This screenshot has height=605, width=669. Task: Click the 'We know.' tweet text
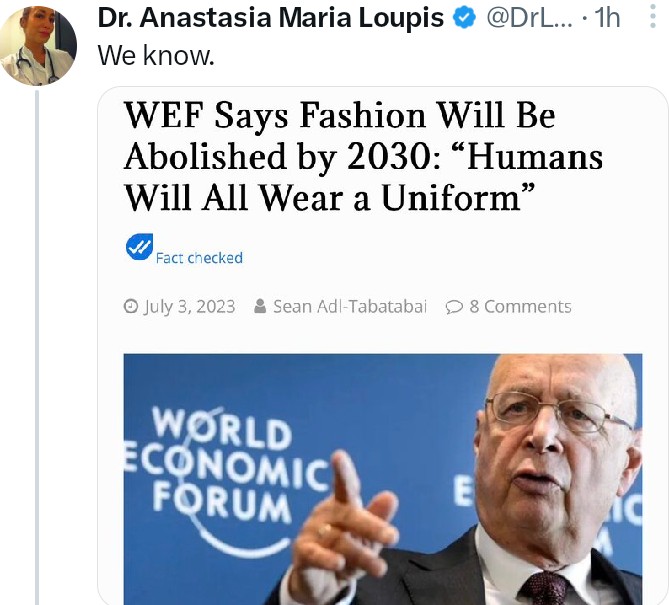[156, 56]
